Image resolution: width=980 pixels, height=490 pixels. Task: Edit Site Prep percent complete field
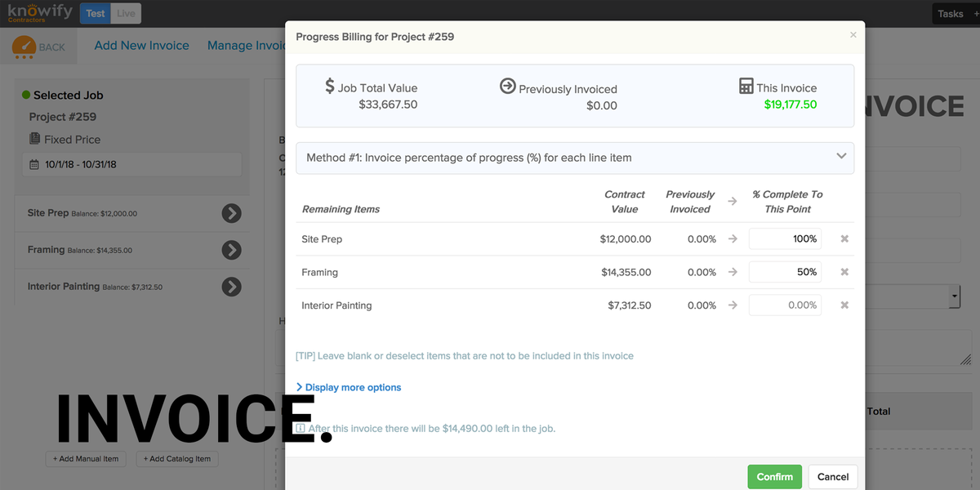785,238
